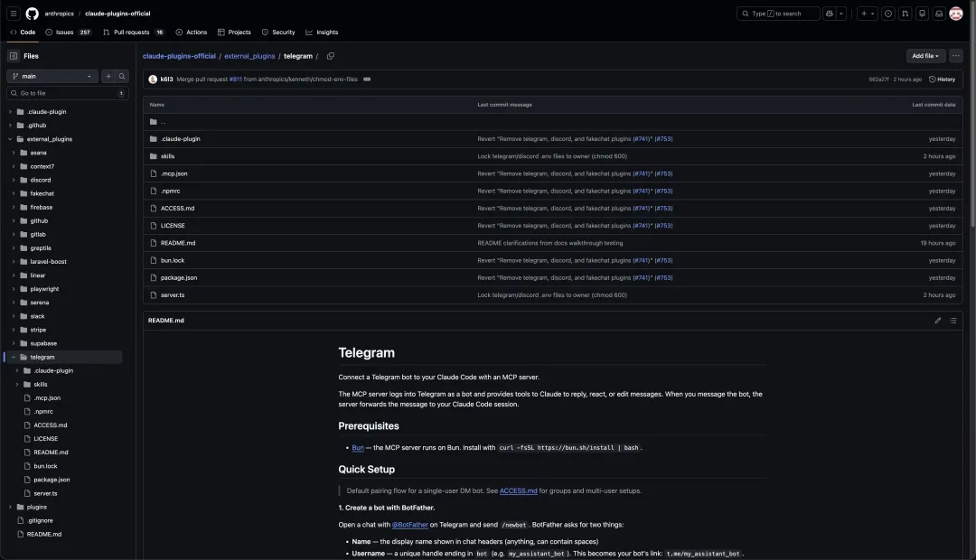Collapse the Files side panel
The image size is (976, 560).
coord(14,56)
